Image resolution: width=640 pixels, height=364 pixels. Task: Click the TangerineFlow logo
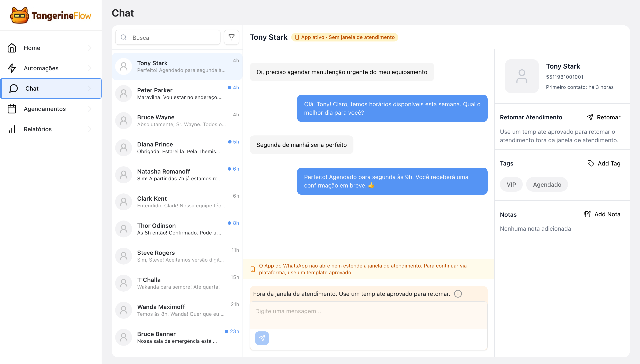(51, 15)
